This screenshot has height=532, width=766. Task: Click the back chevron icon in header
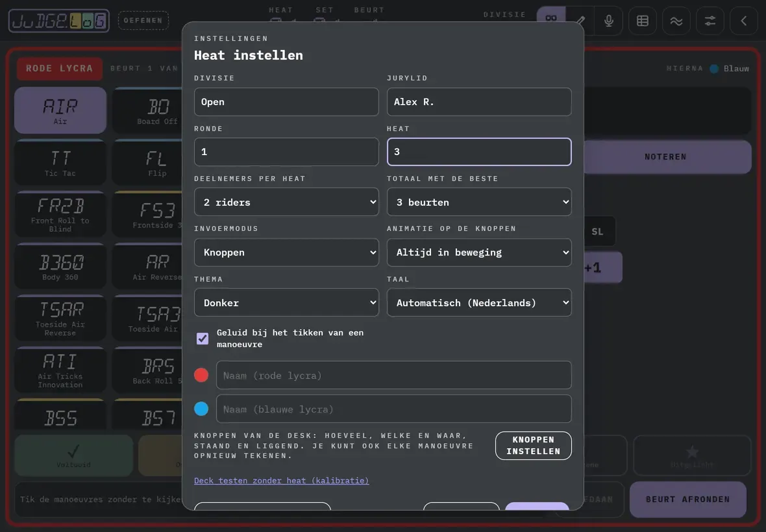(743, 21)
